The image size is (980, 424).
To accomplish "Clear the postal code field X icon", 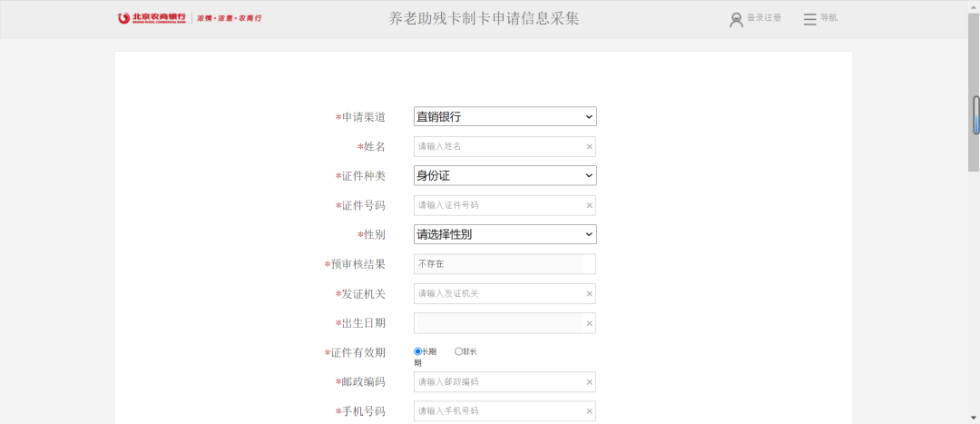I will pos(589,382).
